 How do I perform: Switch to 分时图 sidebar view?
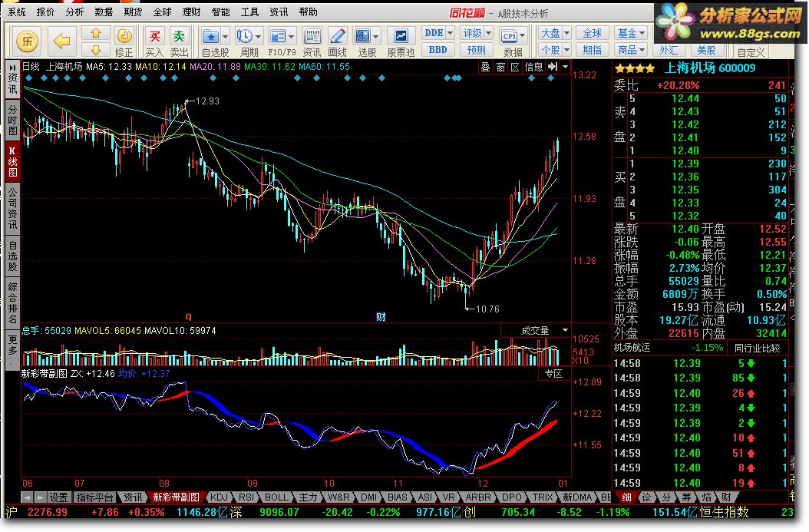click(12, 119)
